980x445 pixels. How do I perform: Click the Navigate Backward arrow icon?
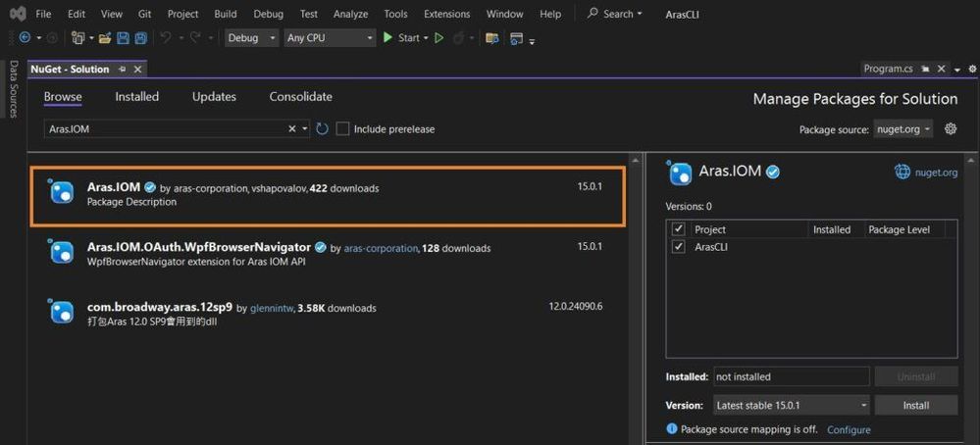coord(25,38)
